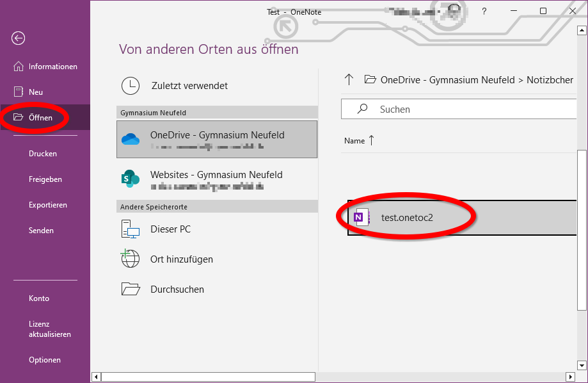588x383 pixels.
Task: Click the horizontal scrollbar right arrow
Action: tap(570, 377)
